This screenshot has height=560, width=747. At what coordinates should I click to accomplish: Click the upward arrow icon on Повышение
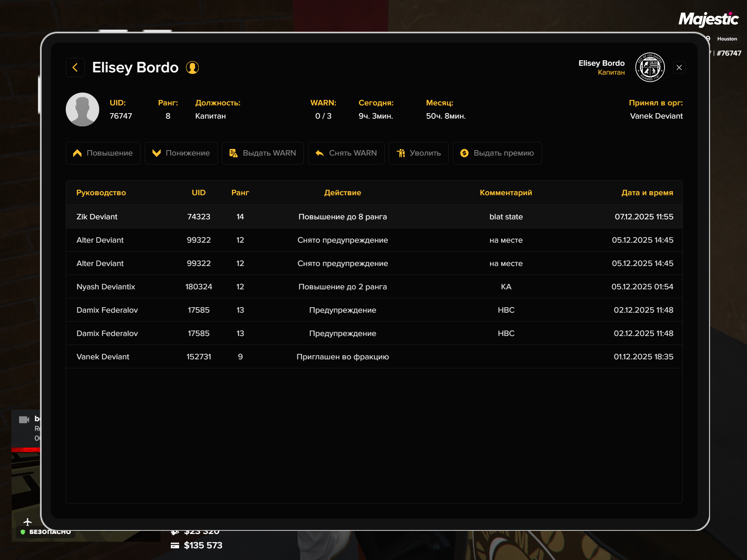coord(77,153)
